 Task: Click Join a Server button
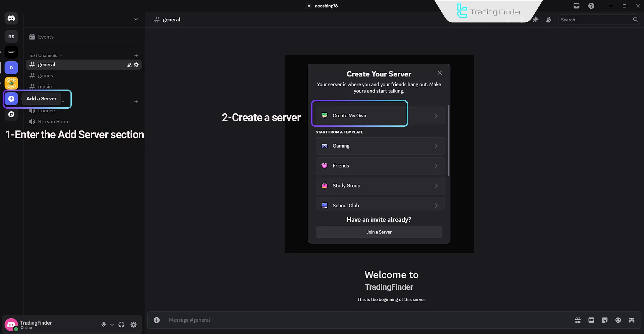[379, 232]
